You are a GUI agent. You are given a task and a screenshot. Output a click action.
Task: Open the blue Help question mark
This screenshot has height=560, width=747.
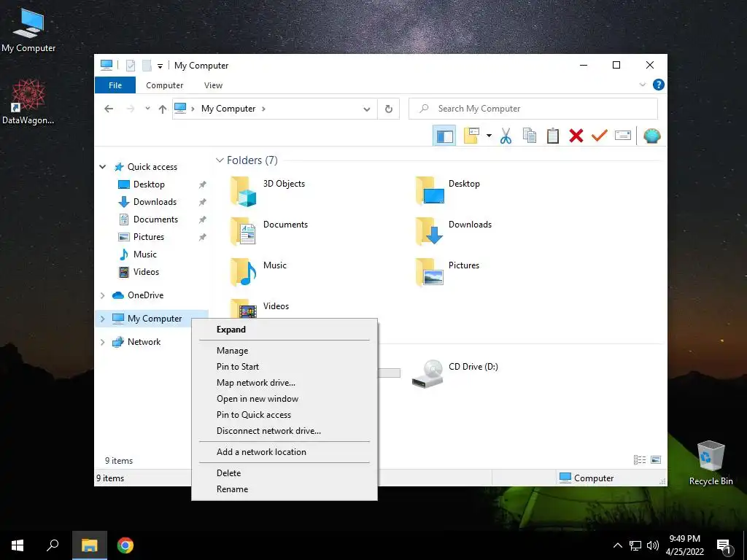[659, 85]
